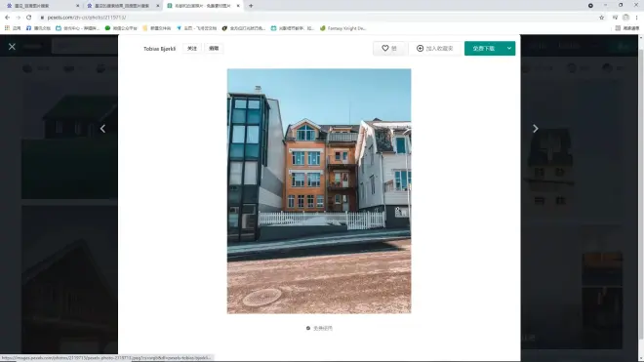The image size is (644, 362).
Task: Click the donate button next to follow
Action: (214, 48)
